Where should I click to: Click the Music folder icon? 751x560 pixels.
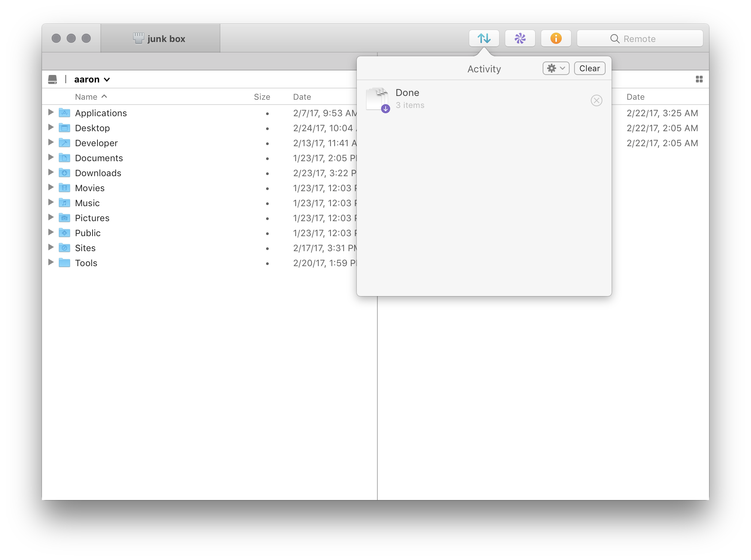[x=64, y=202]
